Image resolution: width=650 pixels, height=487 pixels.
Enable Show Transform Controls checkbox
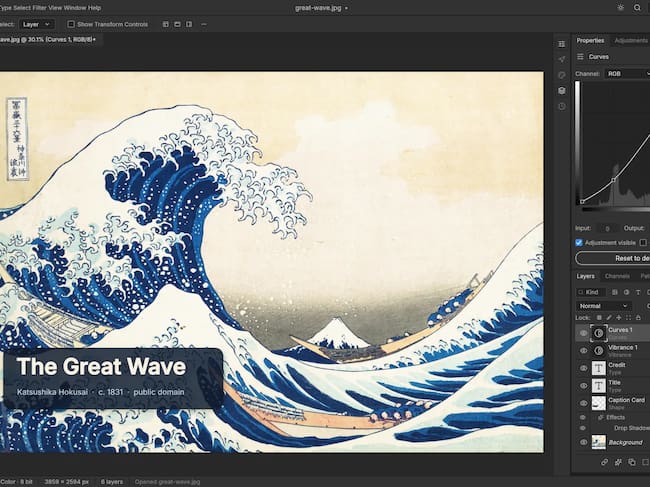[x=71, y=24]
